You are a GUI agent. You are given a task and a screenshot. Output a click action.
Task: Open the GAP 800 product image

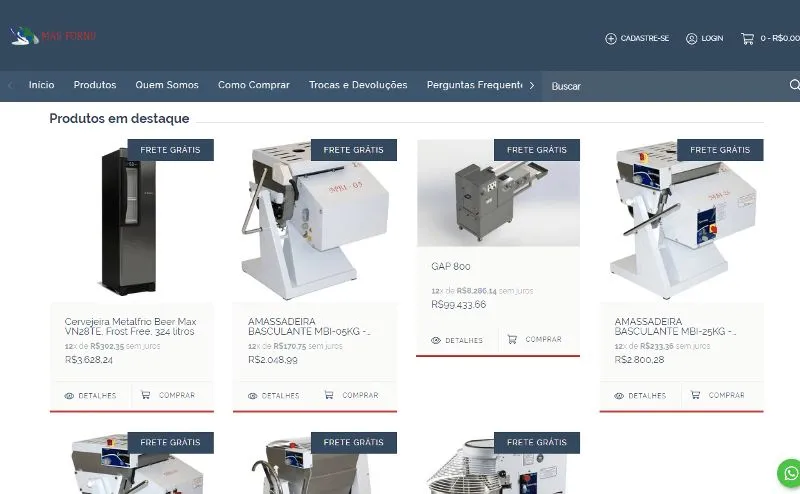(498, 193)
